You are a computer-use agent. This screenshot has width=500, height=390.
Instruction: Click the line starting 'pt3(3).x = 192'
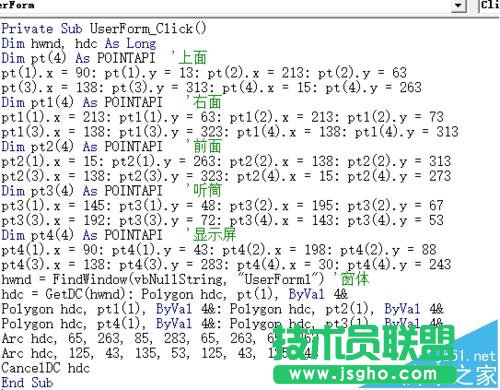tap(222, 220)
